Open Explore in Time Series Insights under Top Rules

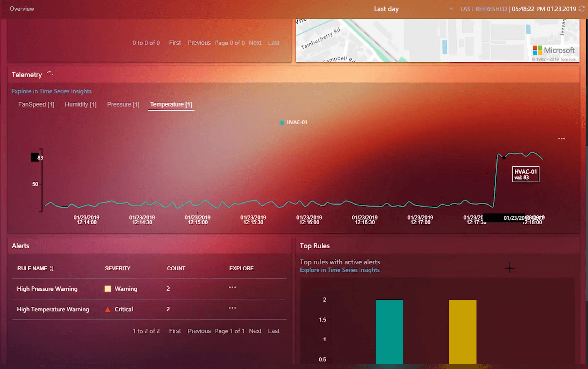pos(340,270)
